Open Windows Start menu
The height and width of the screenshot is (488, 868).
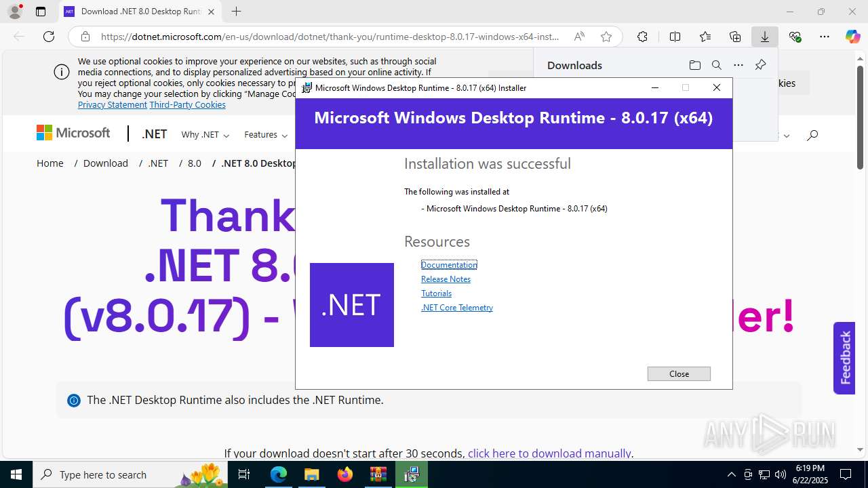[x=16, y=474]
